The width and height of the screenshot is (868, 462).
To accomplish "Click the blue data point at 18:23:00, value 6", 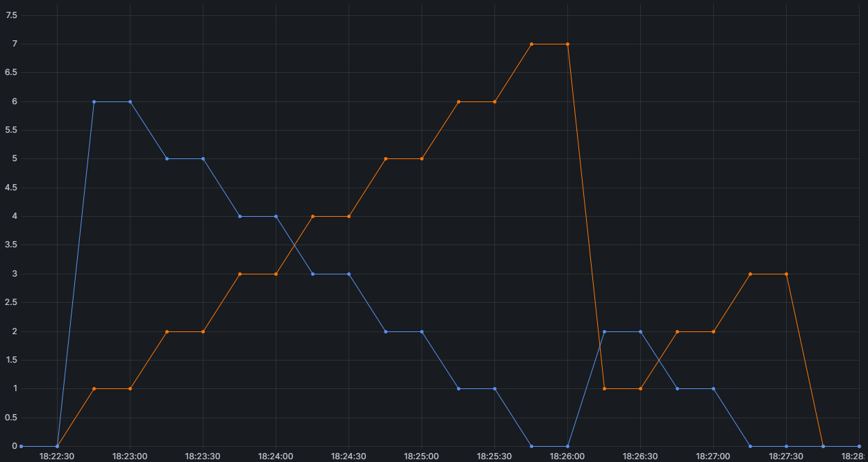I will [x=130, y=101].
